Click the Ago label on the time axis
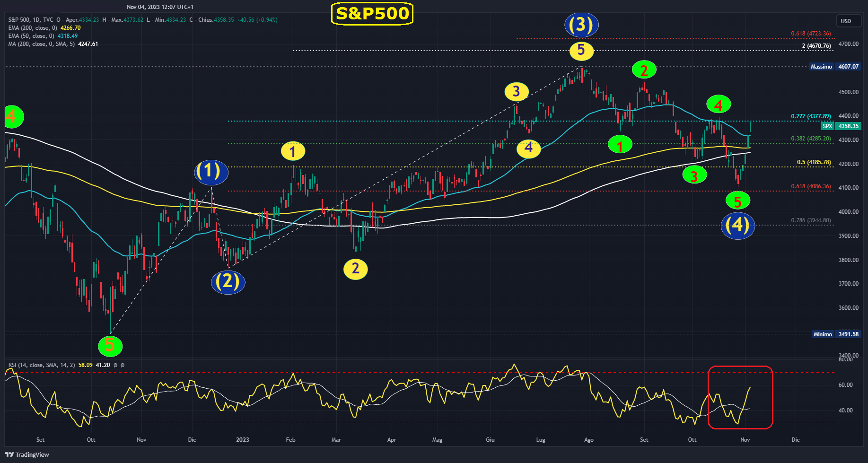Screen dimensions: 868x463 click(x=589, y=440)
